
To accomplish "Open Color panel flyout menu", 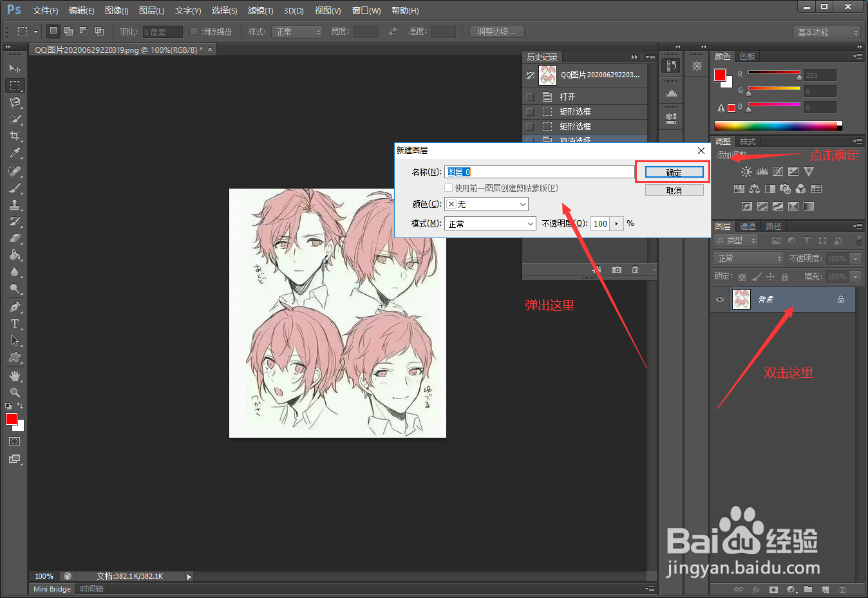I will pos(857,57).
